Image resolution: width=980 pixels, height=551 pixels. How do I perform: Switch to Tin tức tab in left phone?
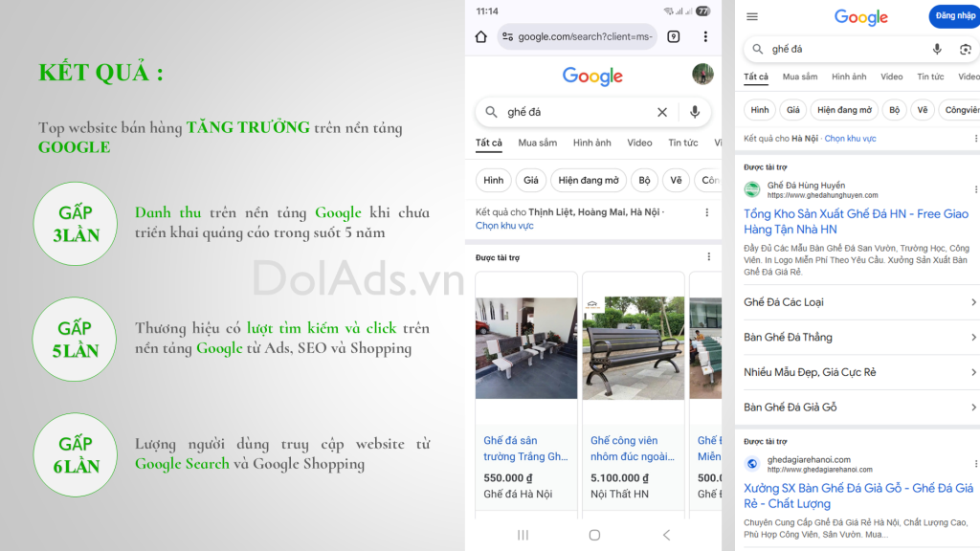click(x=683, y=143)
